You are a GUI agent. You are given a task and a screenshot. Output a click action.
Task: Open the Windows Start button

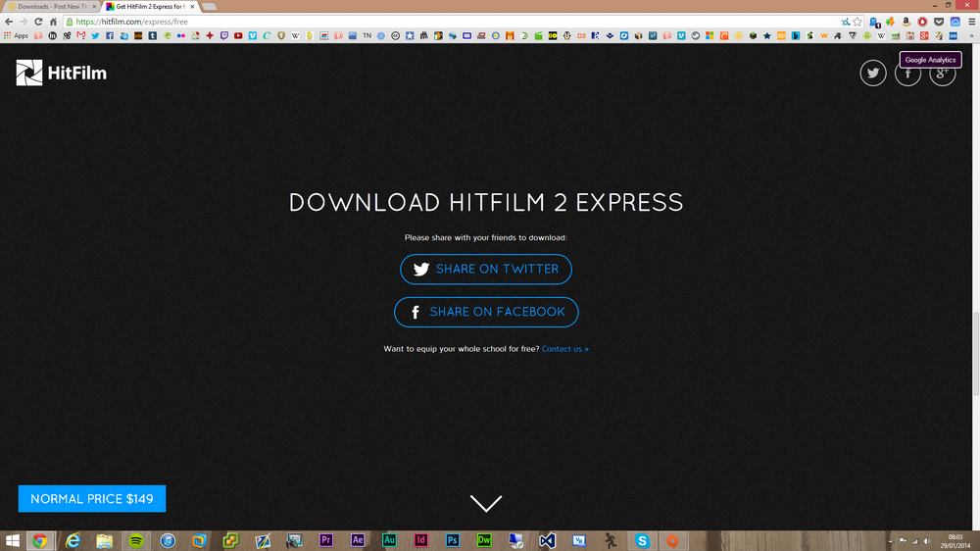click(x=13, y=540)
